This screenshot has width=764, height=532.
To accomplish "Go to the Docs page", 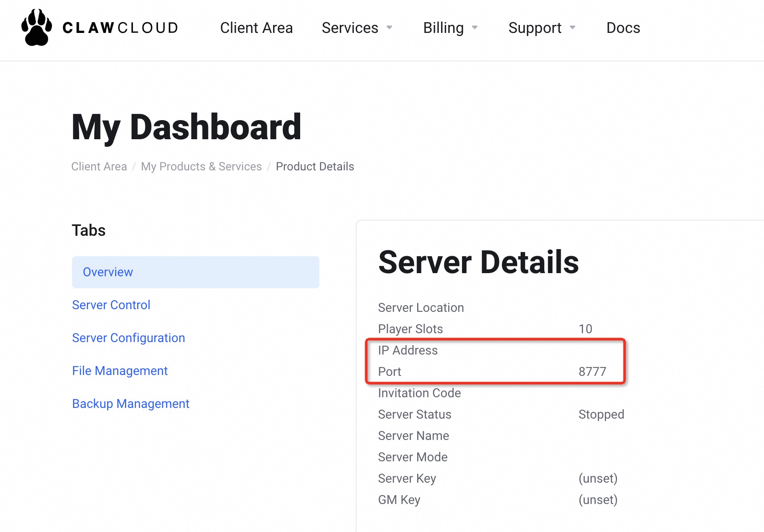I will click(x=623, y=28).
